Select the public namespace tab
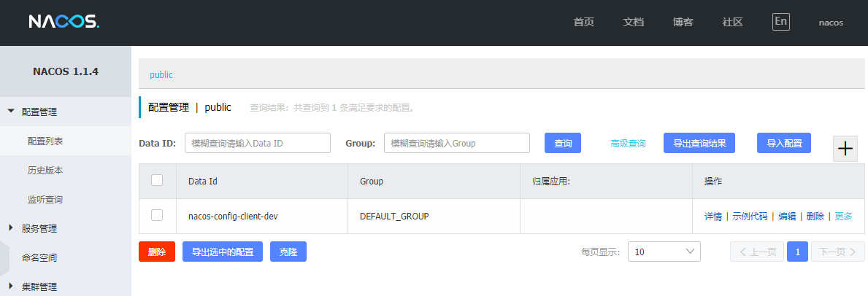This screenshot has height=296, width=868. [161, 74]
